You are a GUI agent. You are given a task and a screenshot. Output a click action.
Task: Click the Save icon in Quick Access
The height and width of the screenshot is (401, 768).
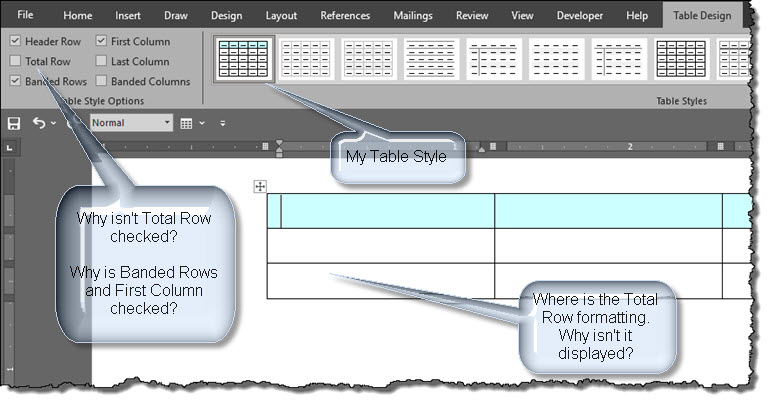tap(14, 123)
